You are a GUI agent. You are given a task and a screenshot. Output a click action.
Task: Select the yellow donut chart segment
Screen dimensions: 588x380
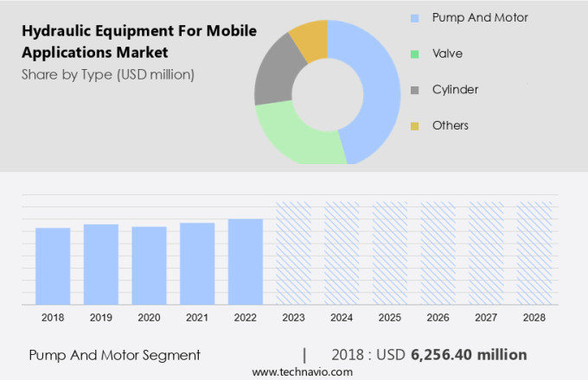[310, 38]
